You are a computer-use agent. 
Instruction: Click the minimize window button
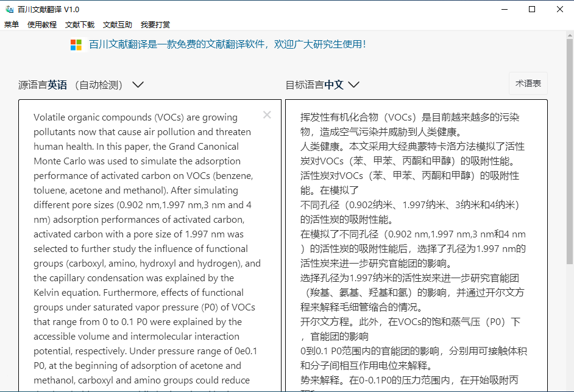[x=504, y=9]
